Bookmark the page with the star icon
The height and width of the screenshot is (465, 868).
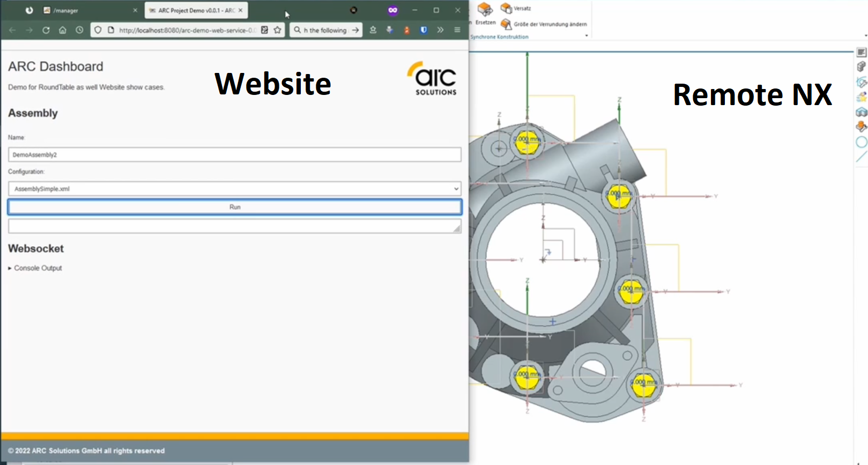[x=277, y=30]
